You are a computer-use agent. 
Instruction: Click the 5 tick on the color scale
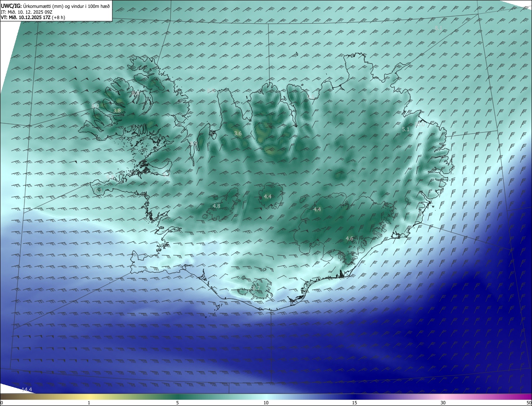click(177, 403)
